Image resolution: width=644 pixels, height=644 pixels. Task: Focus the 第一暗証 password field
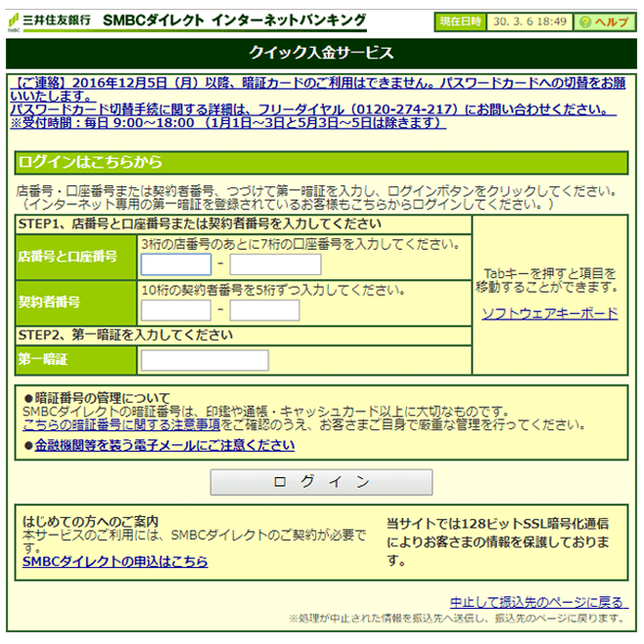[205, 360]
